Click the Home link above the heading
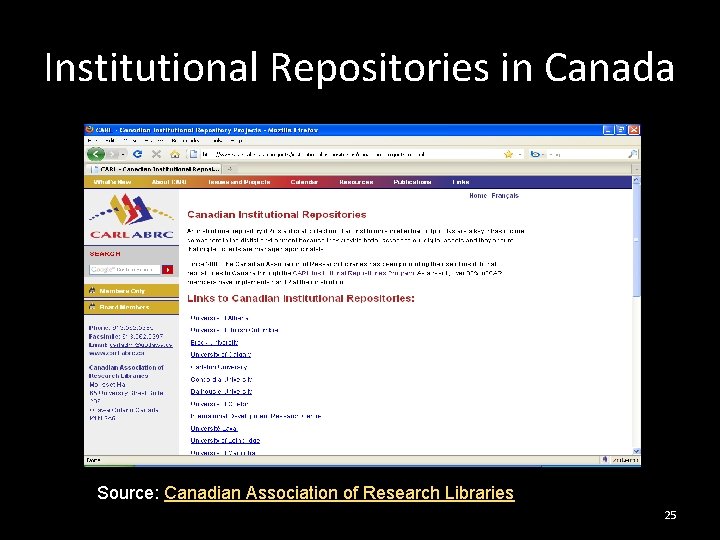Viewport: 720px width, 540px height. [478, 196]
